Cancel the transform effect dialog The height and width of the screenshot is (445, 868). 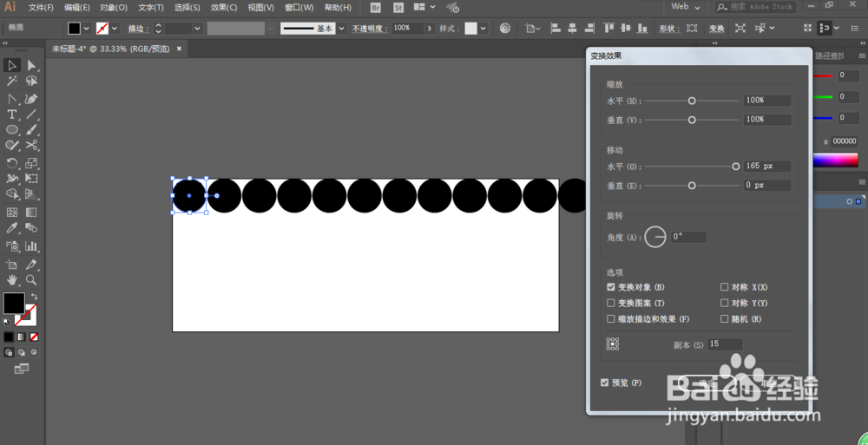[767, 383]
